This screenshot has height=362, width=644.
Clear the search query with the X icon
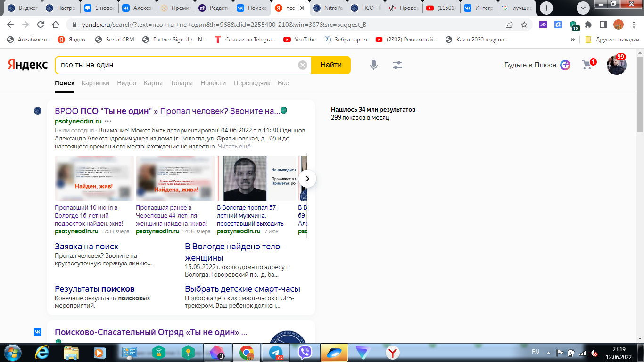(303, 65)
